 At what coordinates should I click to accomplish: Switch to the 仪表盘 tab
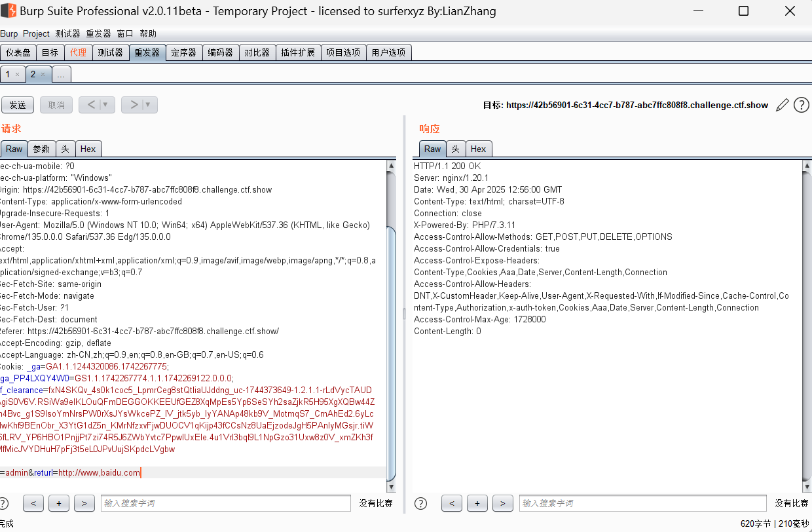pos(18,52)
